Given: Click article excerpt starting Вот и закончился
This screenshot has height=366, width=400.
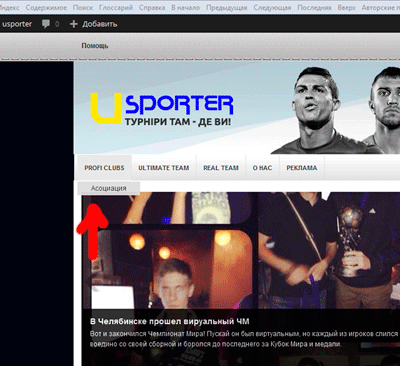Looking at the screenshot, I should tap(245, 339).
